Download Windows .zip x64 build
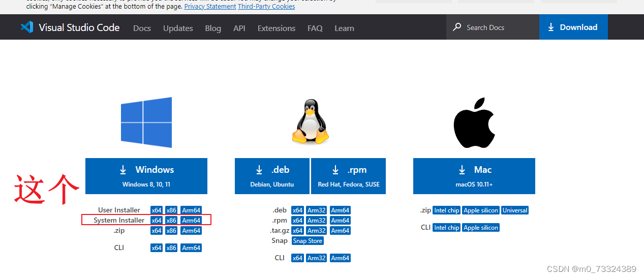 (x=157, y=231)
